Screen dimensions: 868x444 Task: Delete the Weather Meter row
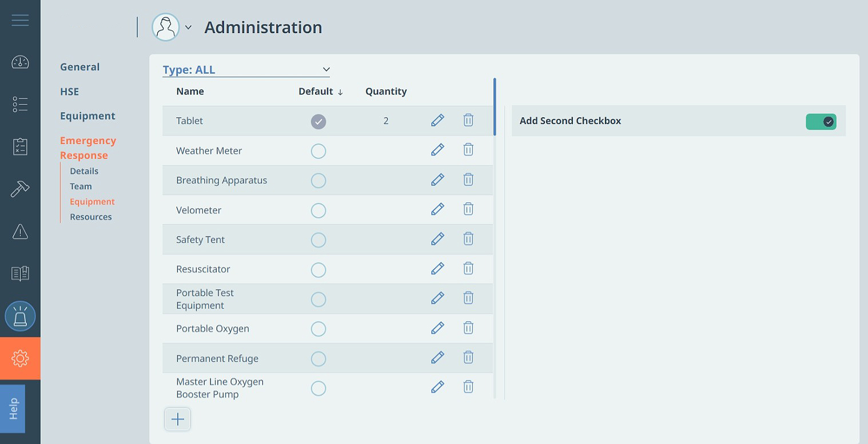click(468, 150)
